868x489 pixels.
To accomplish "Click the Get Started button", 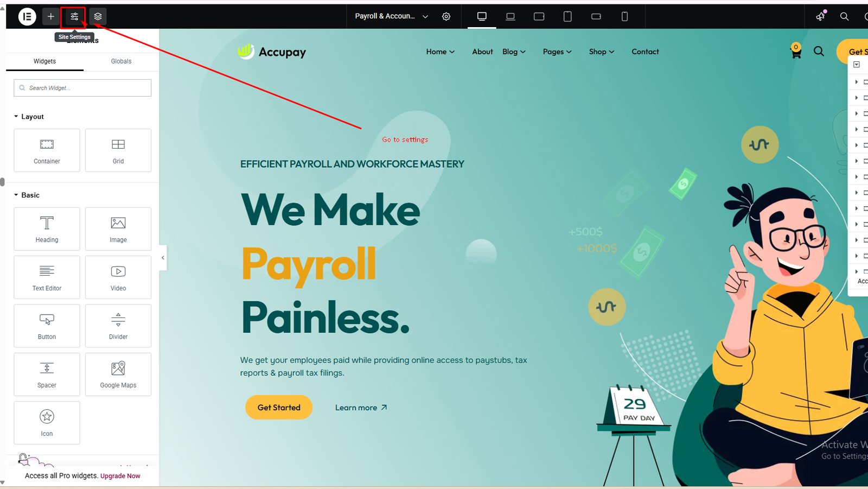I will coord(279,408).
